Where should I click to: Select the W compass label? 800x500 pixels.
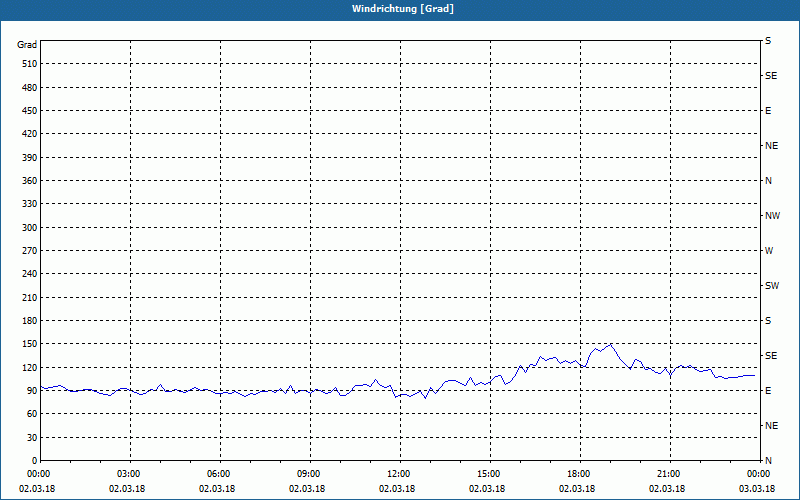[769, 251]
